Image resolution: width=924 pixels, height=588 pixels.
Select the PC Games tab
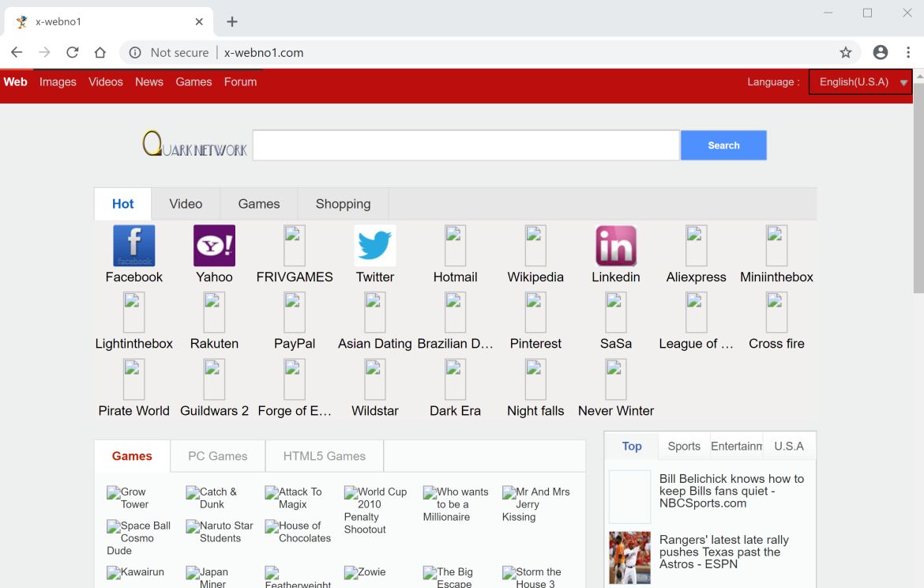click(218, 456)
